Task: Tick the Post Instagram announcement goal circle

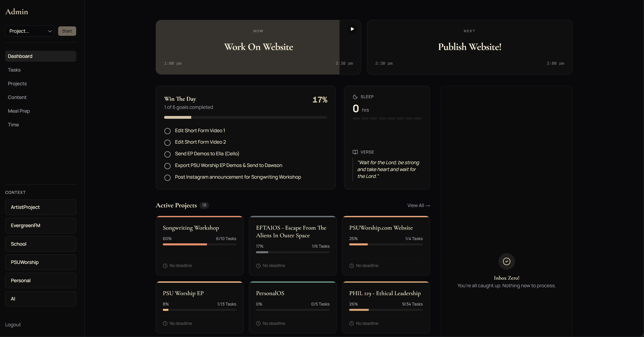Action: pyautogui.click(x=167, y=178)
